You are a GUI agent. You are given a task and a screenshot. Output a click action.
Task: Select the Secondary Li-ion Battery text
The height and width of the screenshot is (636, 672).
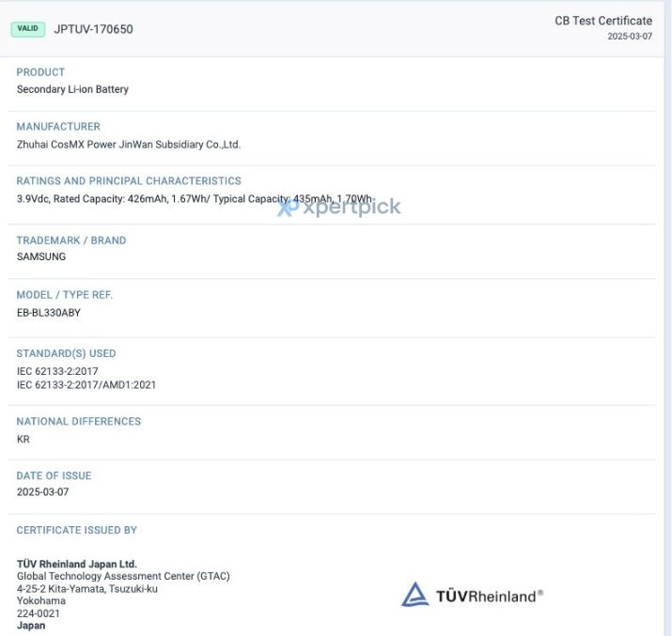coord(72,89)
